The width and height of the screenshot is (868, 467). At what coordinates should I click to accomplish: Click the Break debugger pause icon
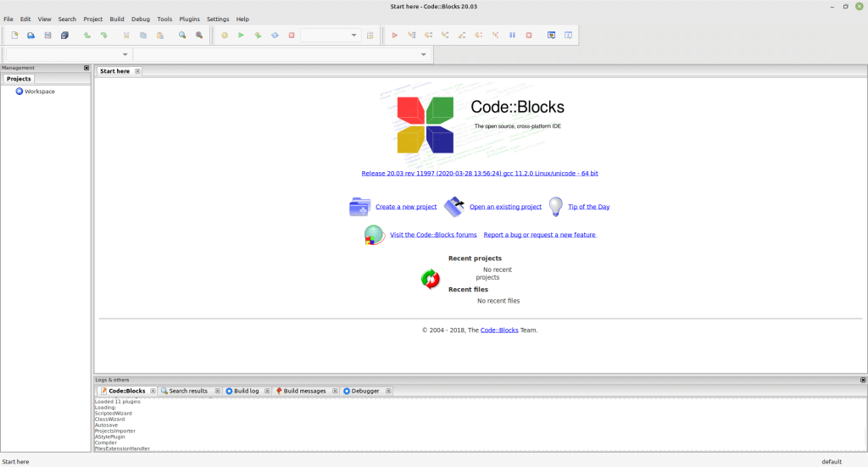[512, 35]
